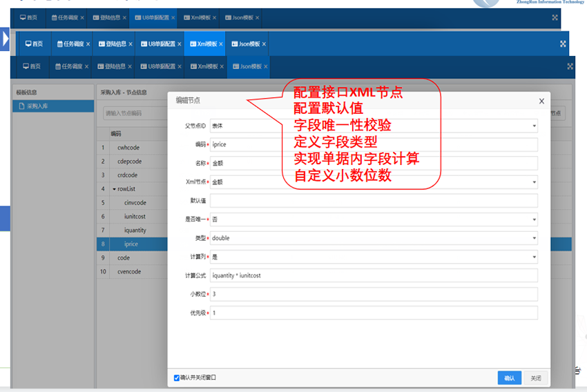
Task: Click fullscreen icon in the bottom tab row
Action: (570, 66)
